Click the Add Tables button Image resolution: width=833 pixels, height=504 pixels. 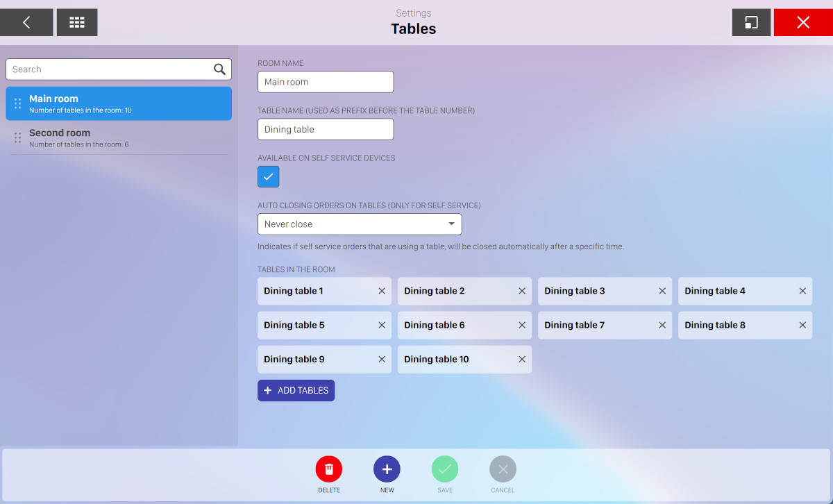[x=296, y=390]
